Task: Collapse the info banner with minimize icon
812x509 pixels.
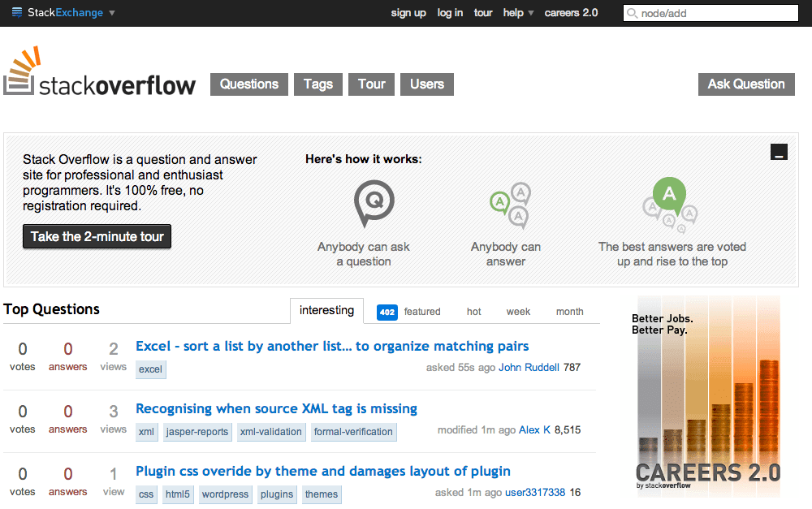Action: [779, 152]
